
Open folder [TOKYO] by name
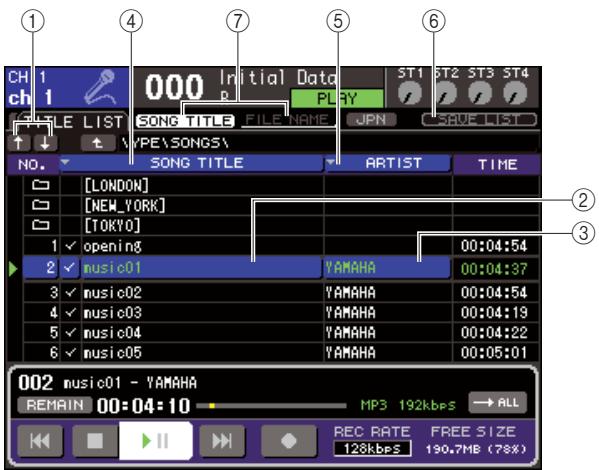[112, 225]
